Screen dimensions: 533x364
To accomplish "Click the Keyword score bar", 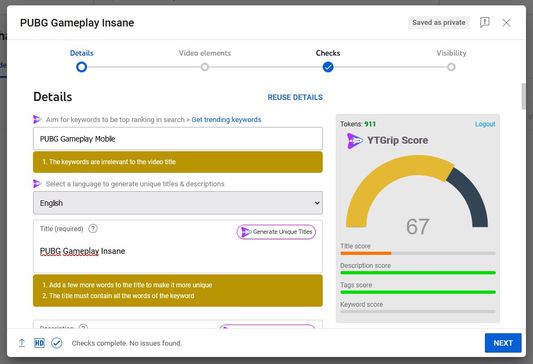I will tap(418, 311).
